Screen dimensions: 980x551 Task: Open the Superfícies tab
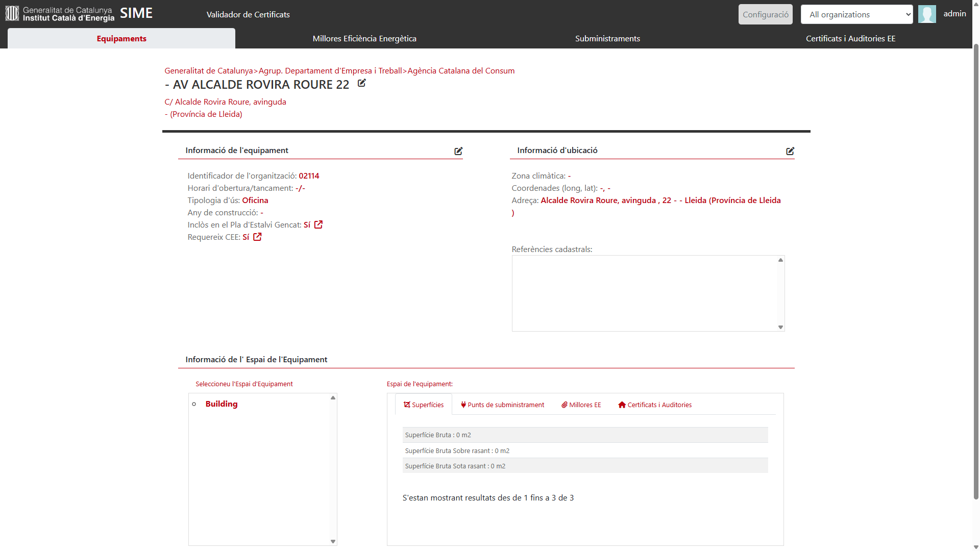click(x=424, y=405)
